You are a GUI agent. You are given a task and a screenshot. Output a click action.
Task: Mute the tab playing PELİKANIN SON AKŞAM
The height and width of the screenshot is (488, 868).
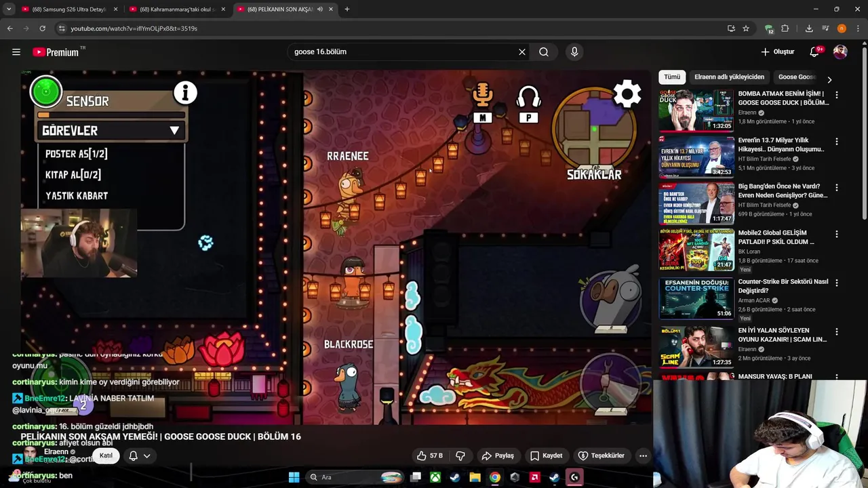pyautogui.click(x=320, y=9)
